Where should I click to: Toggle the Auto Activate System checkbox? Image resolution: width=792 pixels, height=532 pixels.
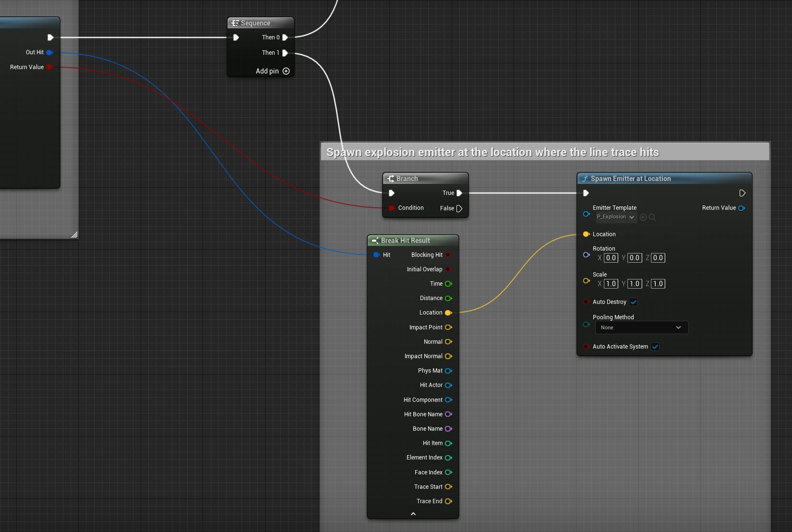655,347
